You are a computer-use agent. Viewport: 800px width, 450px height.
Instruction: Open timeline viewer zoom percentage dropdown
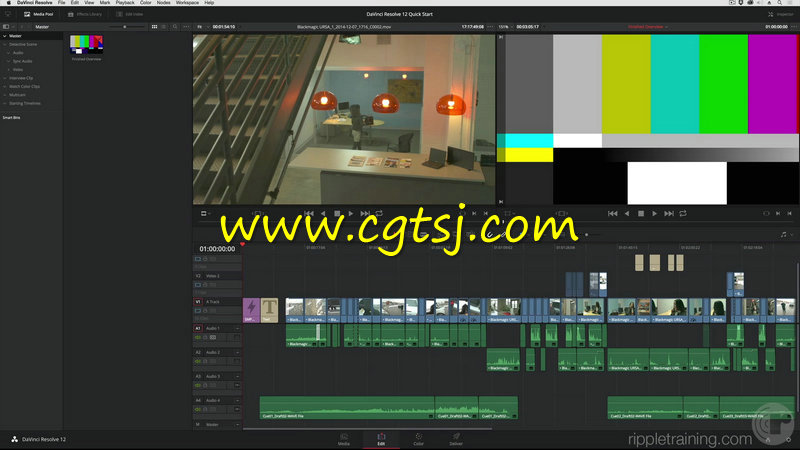504,27
